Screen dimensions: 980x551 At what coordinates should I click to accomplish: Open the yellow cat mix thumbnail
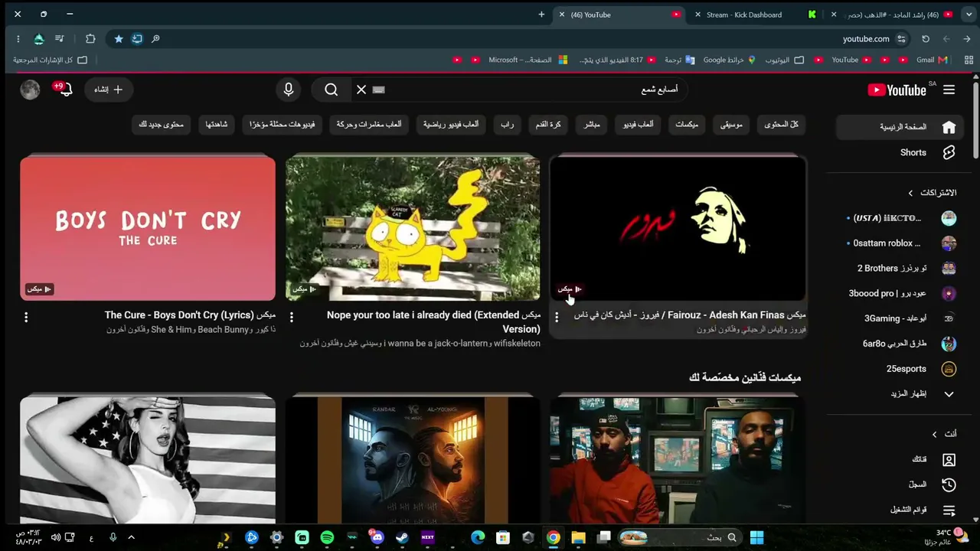(x=413, y=228)
